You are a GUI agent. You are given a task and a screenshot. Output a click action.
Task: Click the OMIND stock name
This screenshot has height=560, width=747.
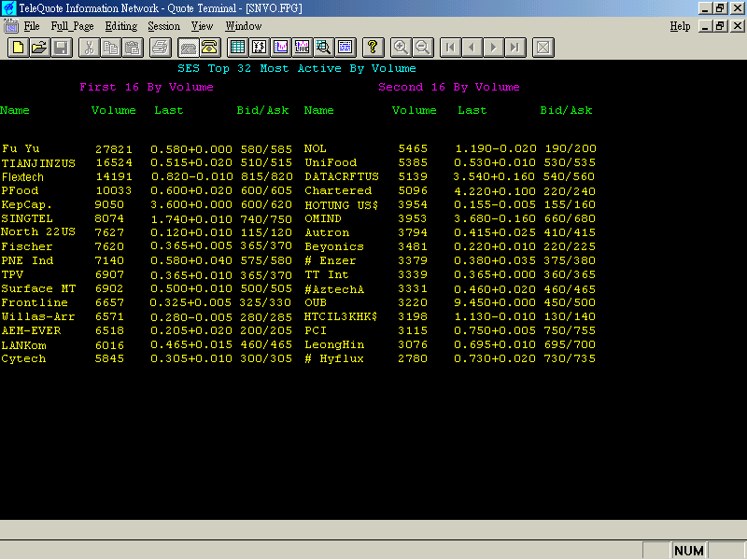tap(323, 218)
